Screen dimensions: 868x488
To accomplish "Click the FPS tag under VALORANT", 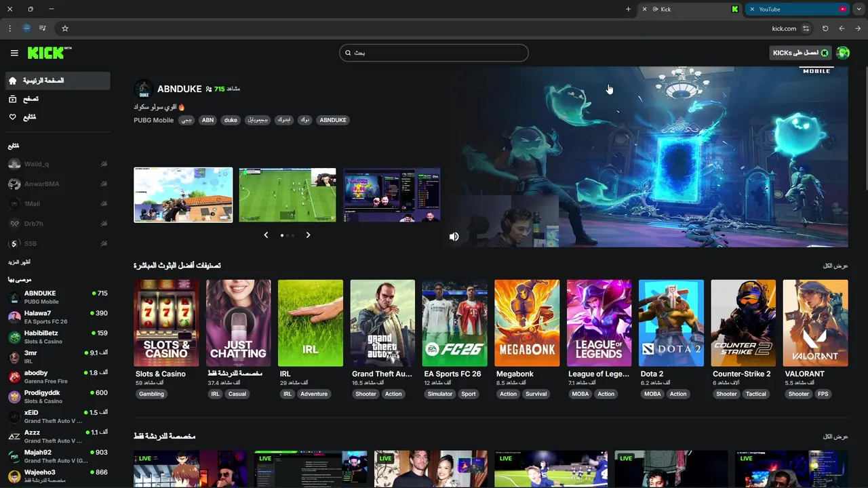I will pos(823,394).
